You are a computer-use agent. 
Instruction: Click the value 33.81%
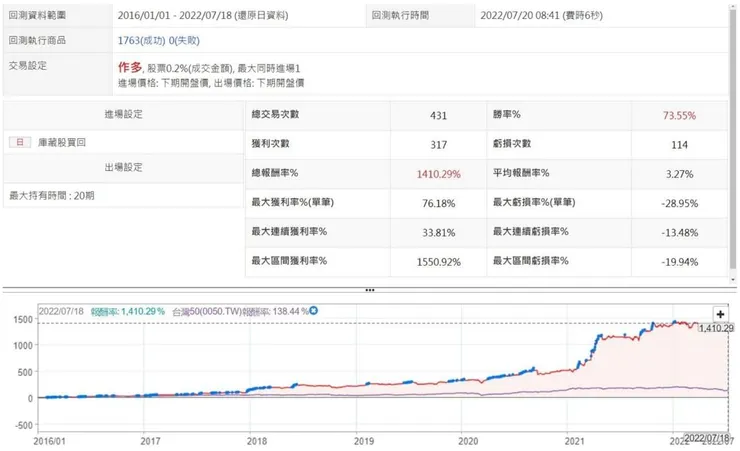point(438,233)
